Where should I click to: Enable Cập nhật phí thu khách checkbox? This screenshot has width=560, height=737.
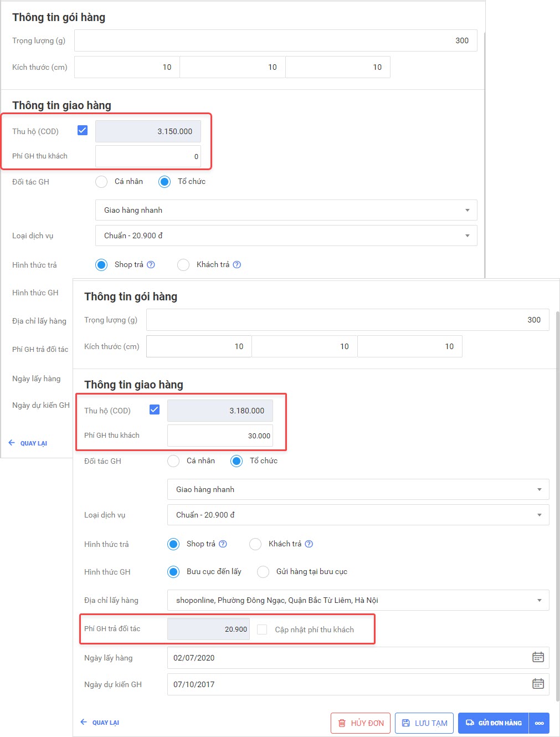point(263,629)
